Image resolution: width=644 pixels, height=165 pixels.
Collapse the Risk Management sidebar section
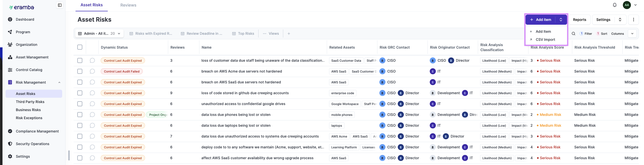(59, 82)
